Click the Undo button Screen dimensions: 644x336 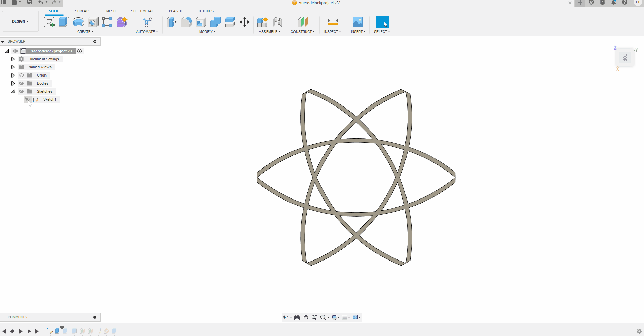40,2
